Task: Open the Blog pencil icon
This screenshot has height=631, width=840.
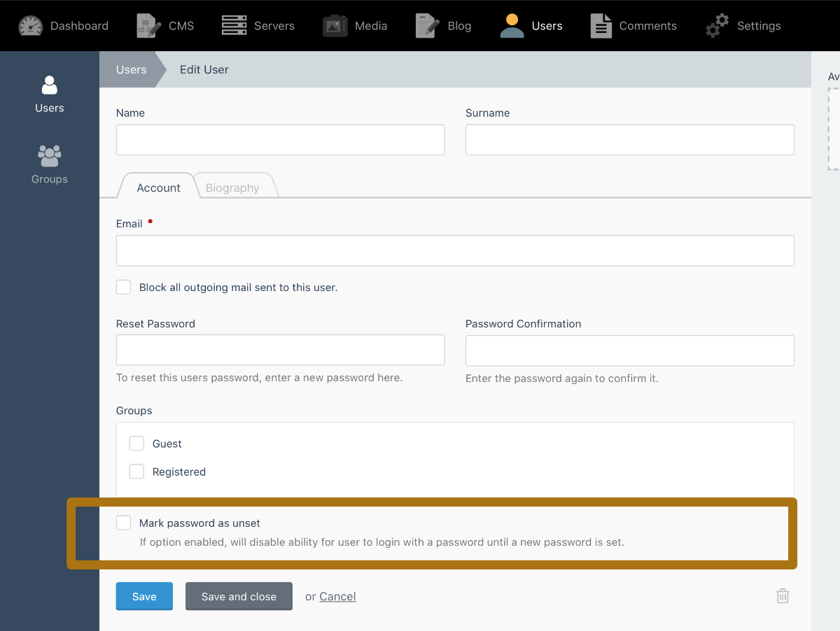Action: (427, 26)
